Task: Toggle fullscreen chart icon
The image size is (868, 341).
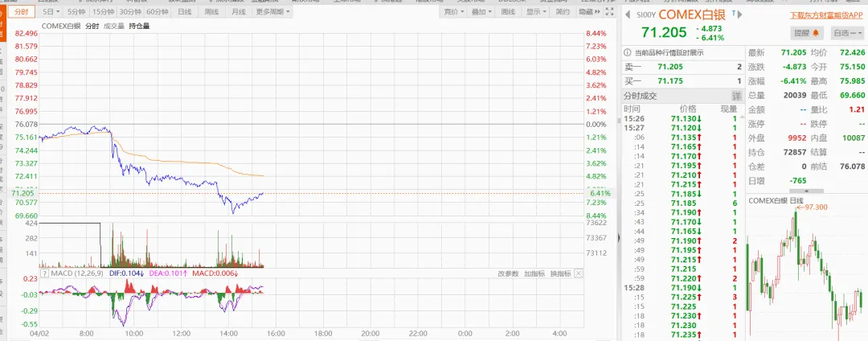Action: tap(609, 11)
